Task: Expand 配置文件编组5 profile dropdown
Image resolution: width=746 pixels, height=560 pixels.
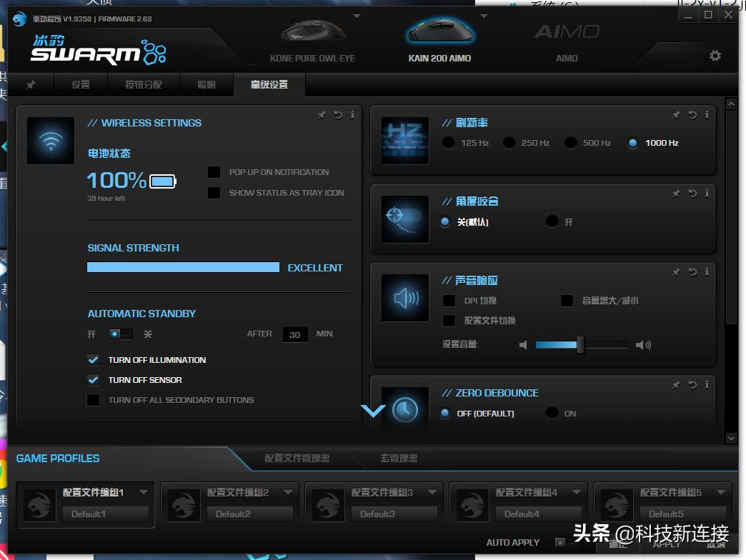Action: (x=721, y=492)
